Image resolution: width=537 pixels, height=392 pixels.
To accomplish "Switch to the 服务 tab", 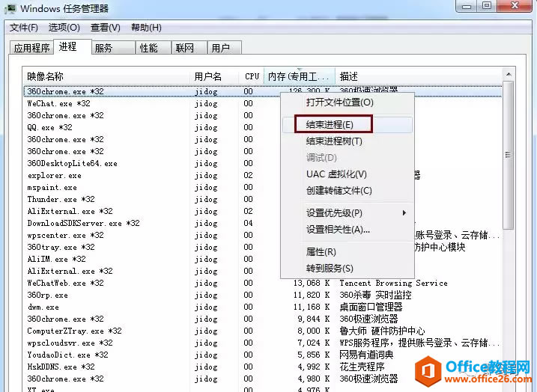I will pyautogui.click(x=113, y=48).
